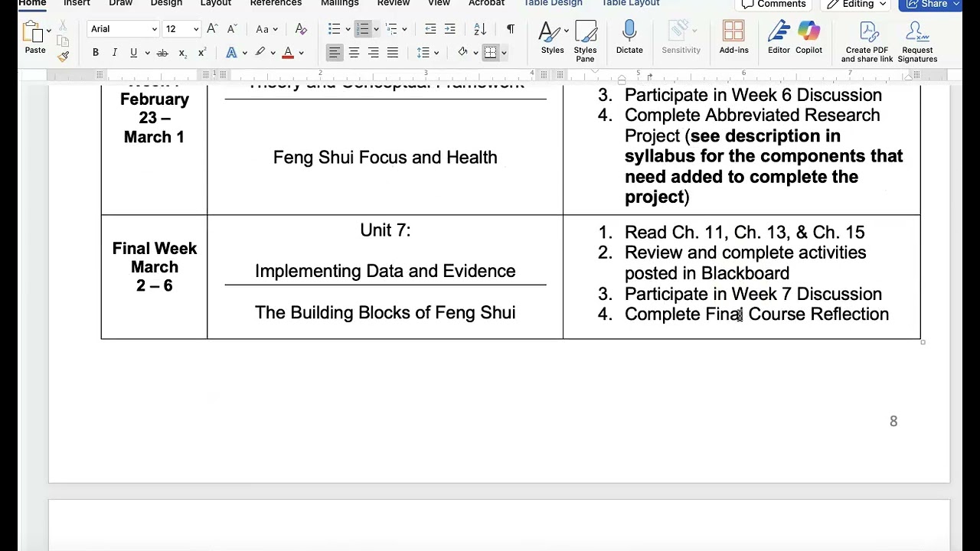The width and height of the screenshot is (980, 551).
Task: Click the Copy icon
Action: 63,41
